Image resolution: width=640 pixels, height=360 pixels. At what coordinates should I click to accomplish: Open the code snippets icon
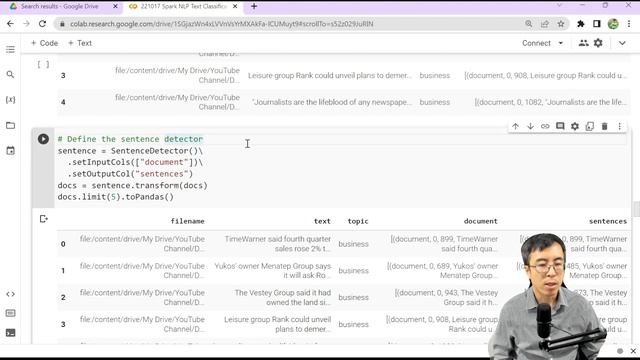coord(10,294)
